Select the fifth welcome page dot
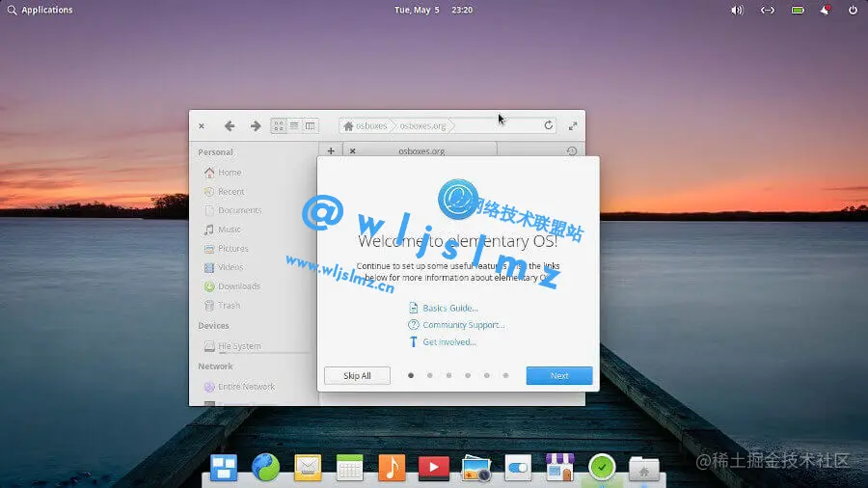Screen dimensions: 868x488 click(x=487, y=376)
